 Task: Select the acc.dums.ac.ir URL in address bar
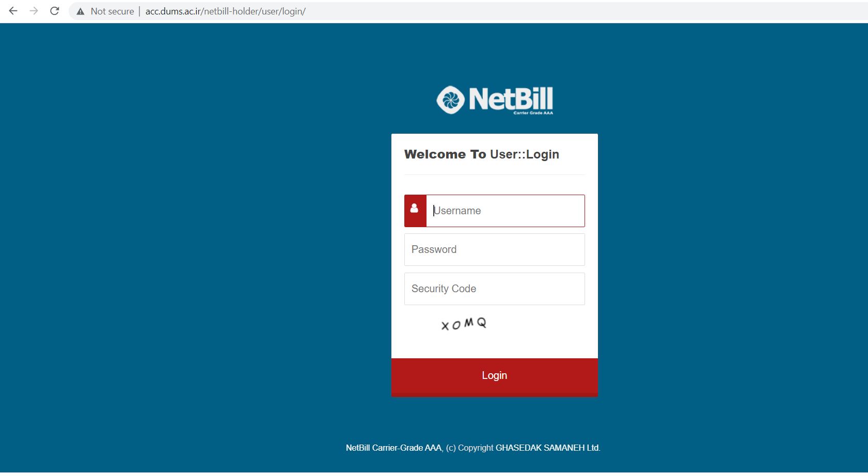[x=173, y=11]
